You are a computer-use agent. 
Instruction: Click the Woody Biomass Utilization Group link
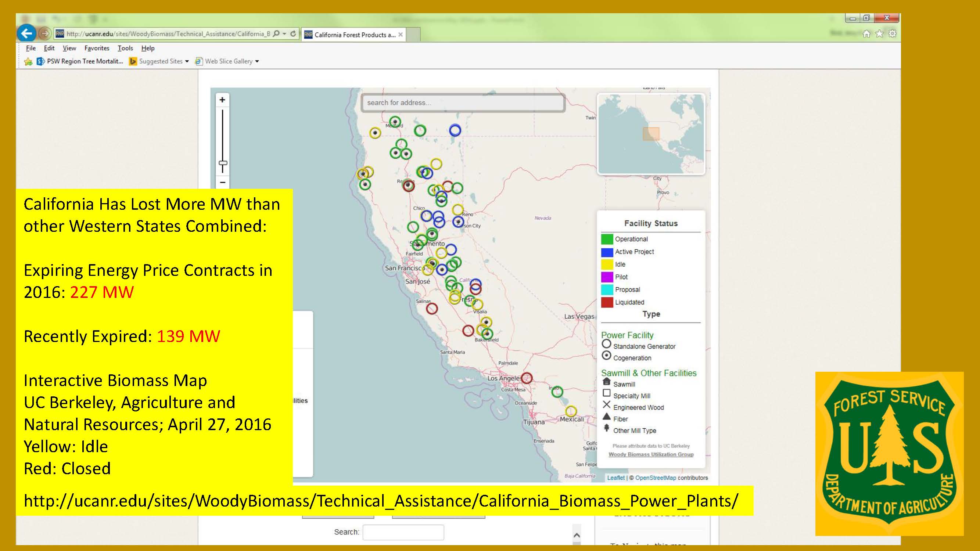pos(650,454)
